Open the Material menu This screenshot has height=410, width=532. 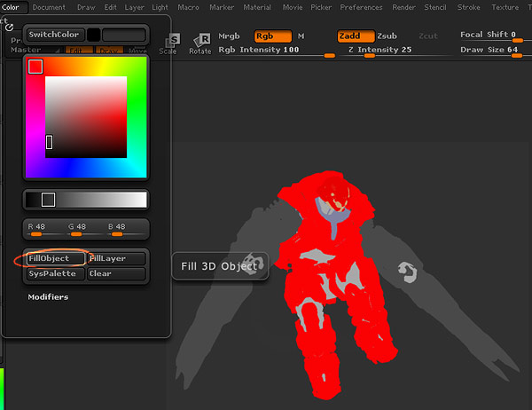257,7
